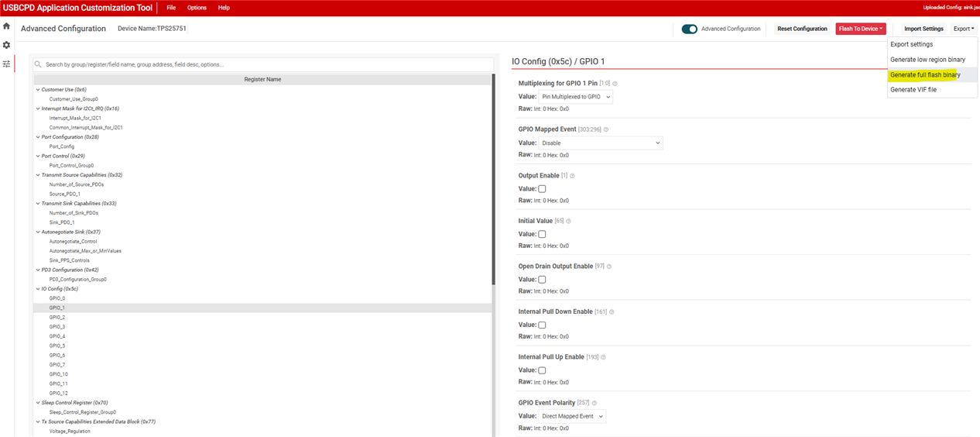Enable Open Drain Output checkbox
Viewport: 980px width, 437px height.
point(542,279)
